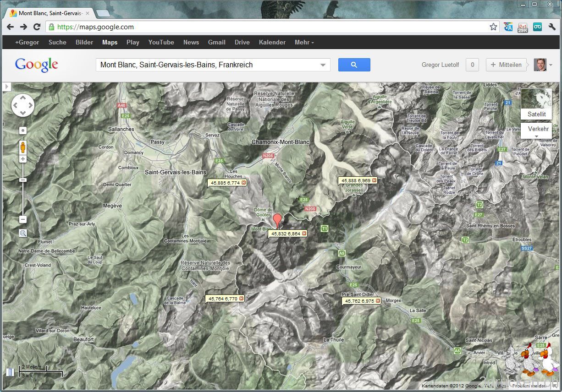
Task: Expand the Mehr menu
Action: click(304, 42)
